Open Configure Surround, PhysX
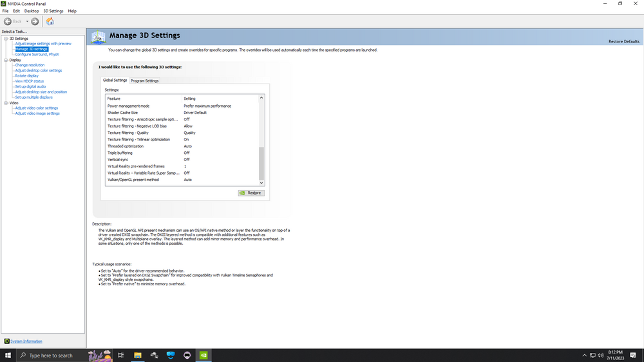 pyautogui.click(x=37, y=54)
